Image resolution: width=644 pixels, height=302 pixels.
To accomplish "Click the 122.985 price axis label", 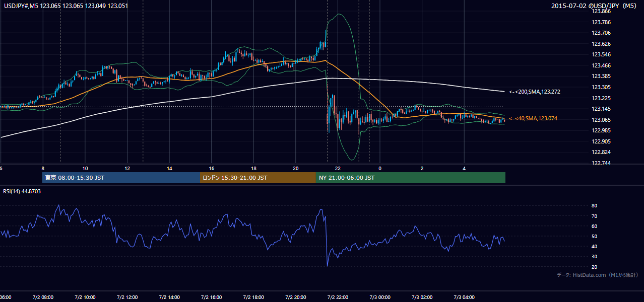I will (602, 130).
